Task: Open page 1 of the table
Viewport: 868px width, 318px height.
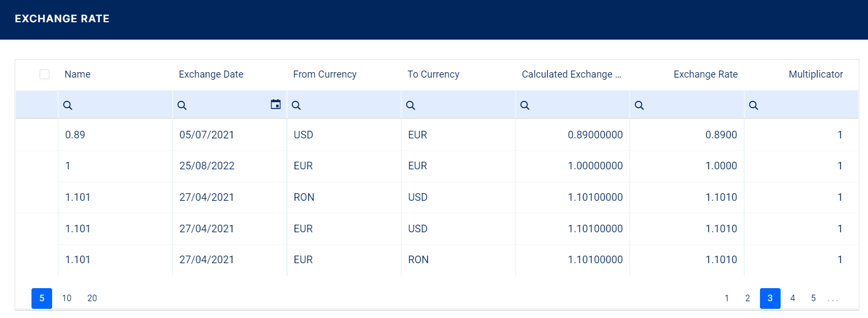Action: coord(727,298)
